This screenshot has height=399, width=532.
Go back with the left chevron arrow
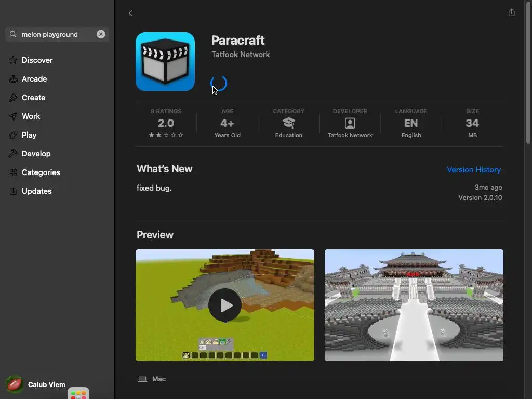click(x=130, y=13)
